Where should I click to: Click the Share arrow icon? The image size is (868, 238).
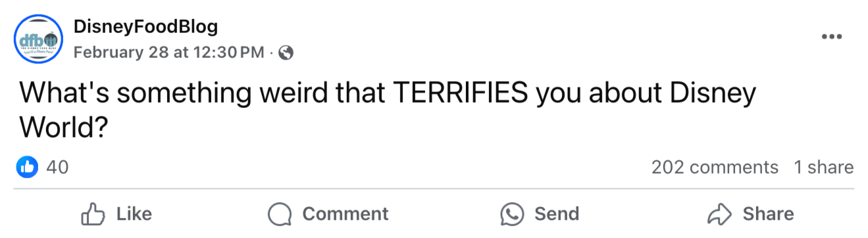click(x=719, y=214)
